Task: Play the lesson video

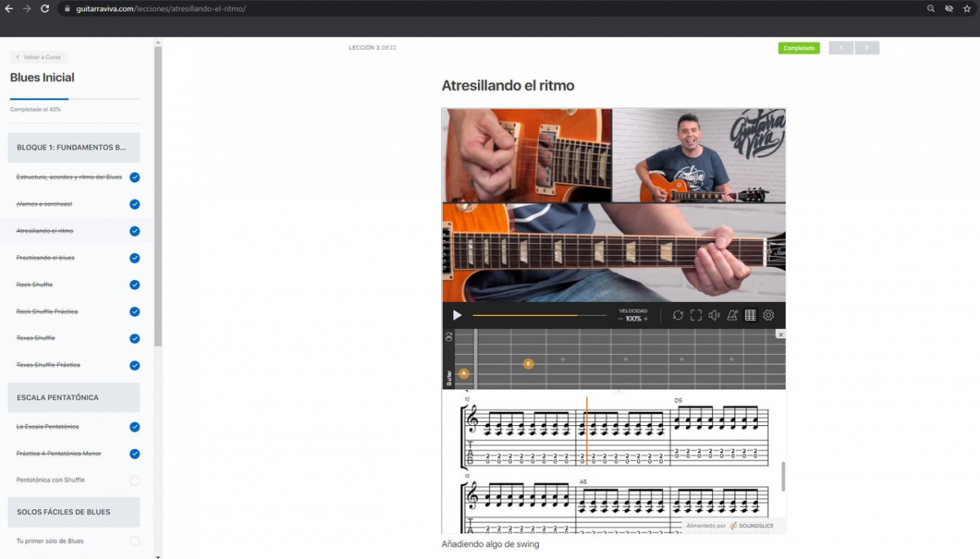Action: pos(457,316)
